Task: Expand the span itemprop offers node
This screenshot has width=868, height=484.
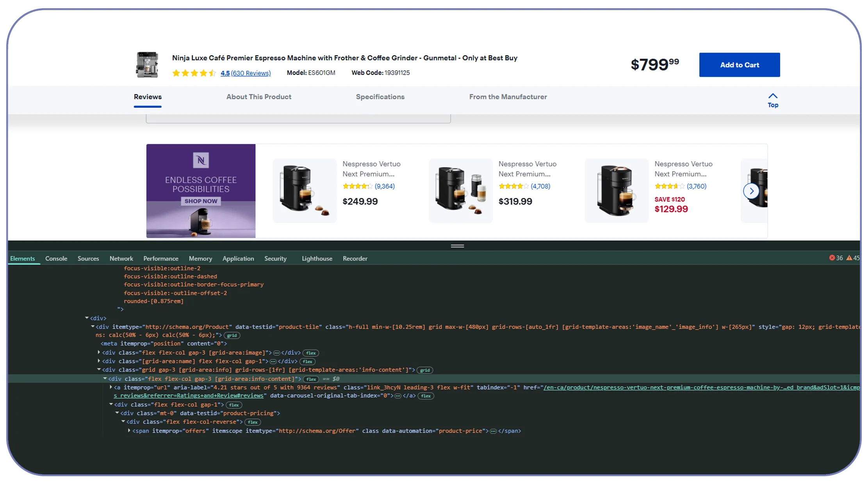Action: [129, 431]
